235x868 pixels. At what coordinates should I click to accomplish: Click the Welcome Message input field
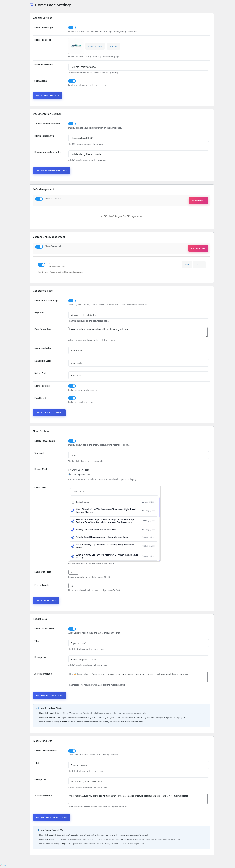[138, 67]
